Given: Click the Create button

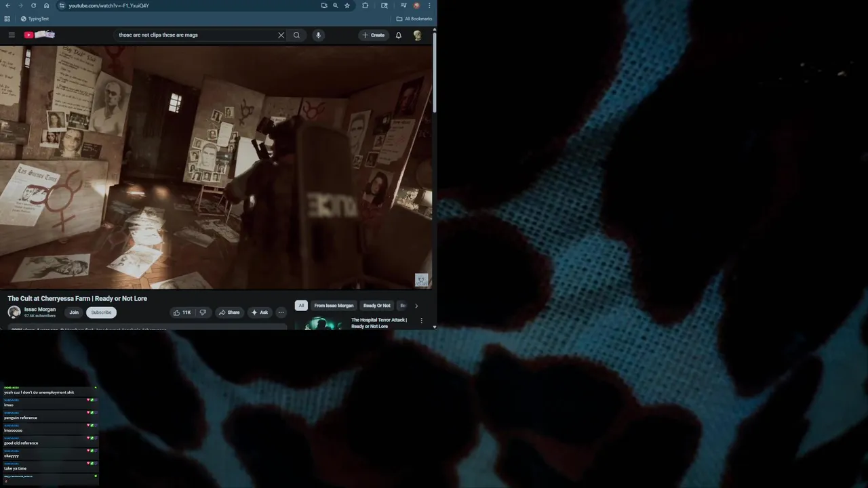Looking at the screenshot, I should pyautogui.click(x=374, y=35).
